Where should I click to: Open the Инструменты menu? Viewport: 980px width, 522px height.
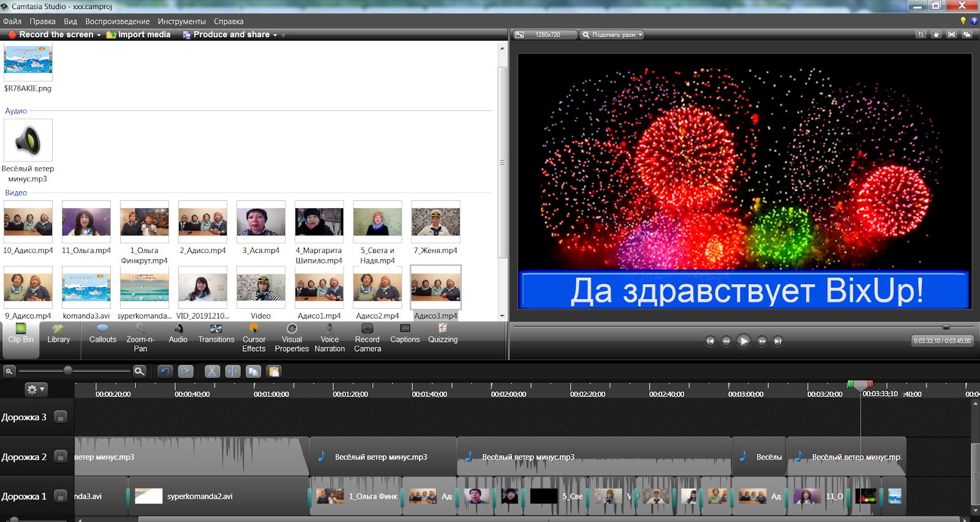coord(182,21)
